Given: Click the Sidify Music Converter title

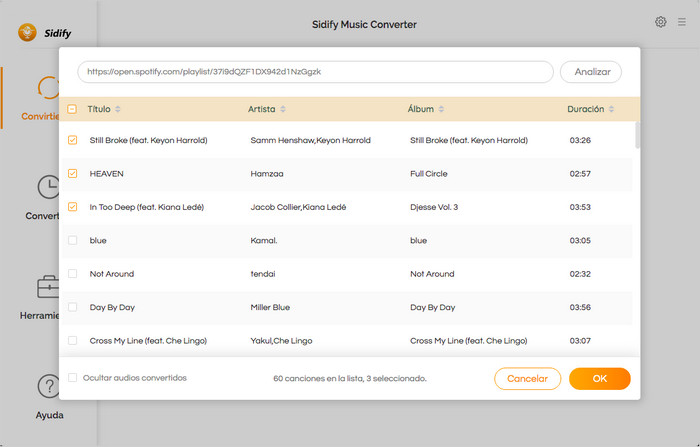Looking at the screenshot, I should click(x=364, y=25).
